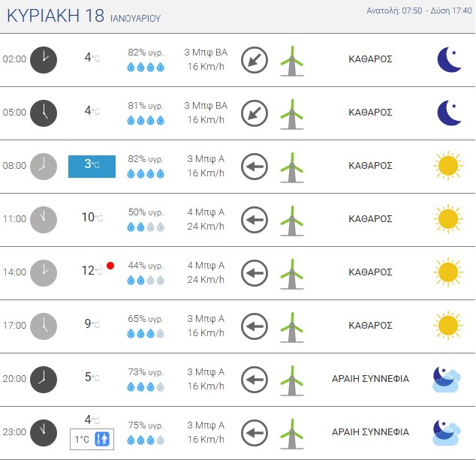Click the wind turbine icon at 08:00
This screenshot has width=476, height=460.
click(x=291, y=166)
